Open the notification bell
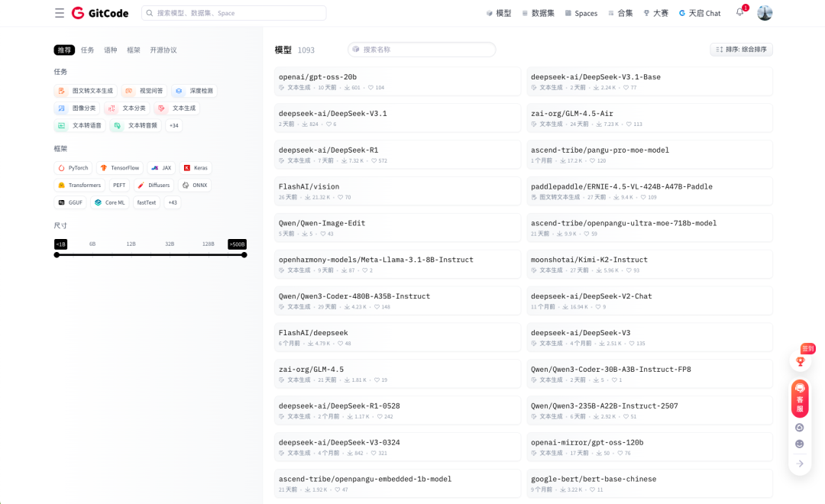Screen dimensions: 825x504 pos(739,12)
